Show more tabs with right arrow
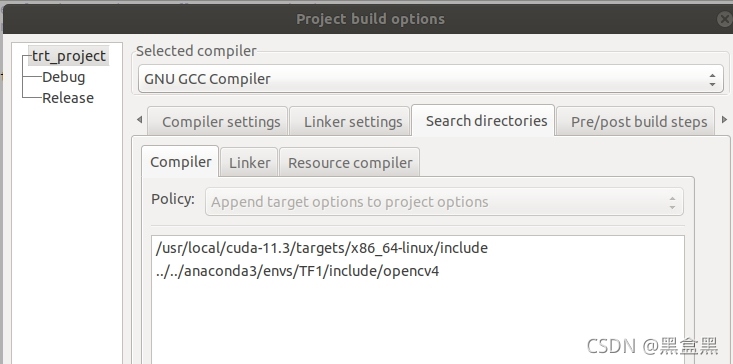This screenshot has height=364, width=733. (725, 120)
